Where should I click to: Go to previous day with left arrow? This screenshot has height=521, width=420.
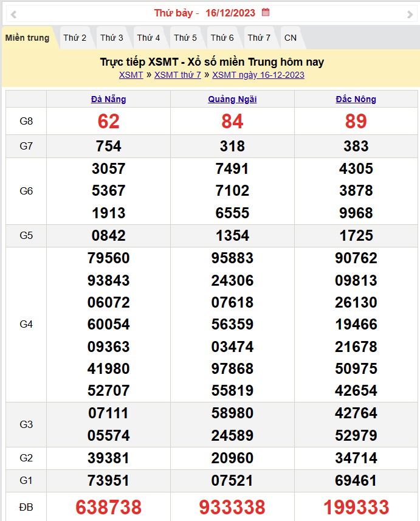(13, 15)
